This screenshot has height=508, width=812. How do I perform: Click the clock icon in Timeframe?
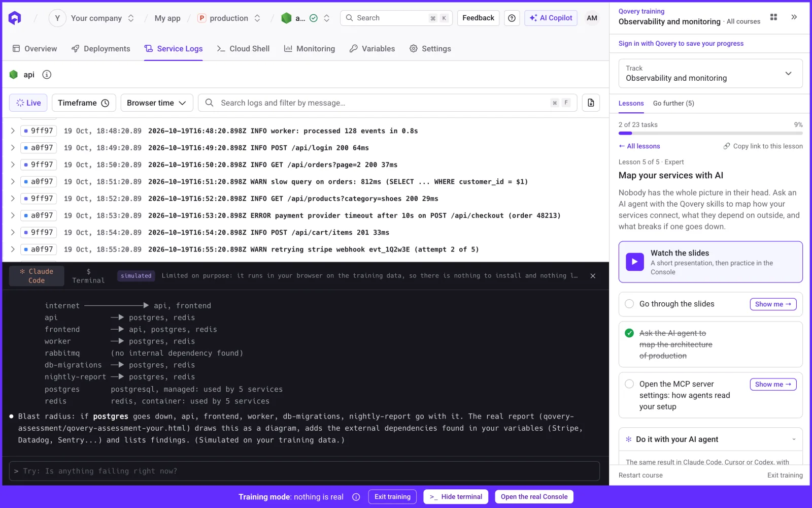click(105, 103)
